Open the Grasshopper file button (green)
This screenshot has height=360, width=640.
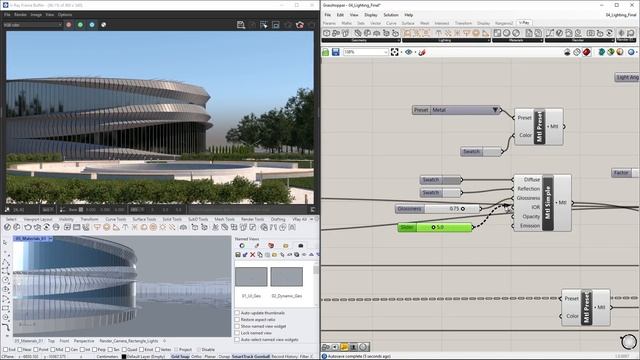tap(326, 52)
